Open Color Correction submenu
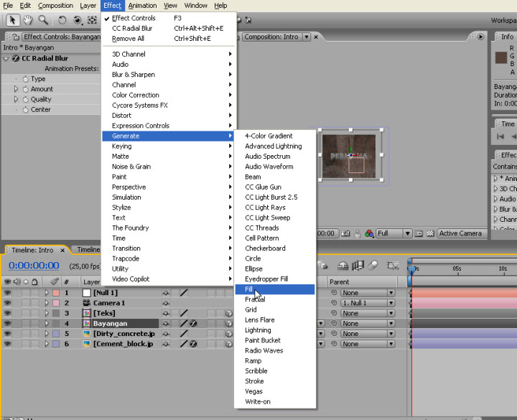The image size is (517, 420). [169, 95]
